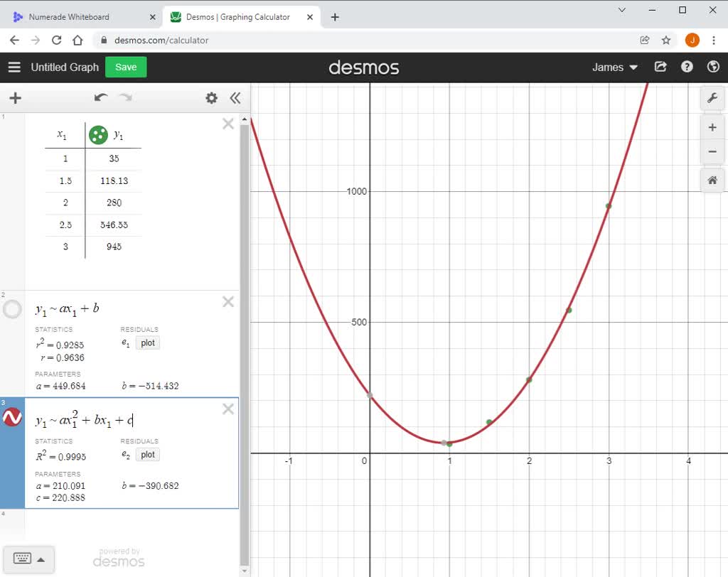
Task: Open the James account dropdown
Action: click(613, 67)
